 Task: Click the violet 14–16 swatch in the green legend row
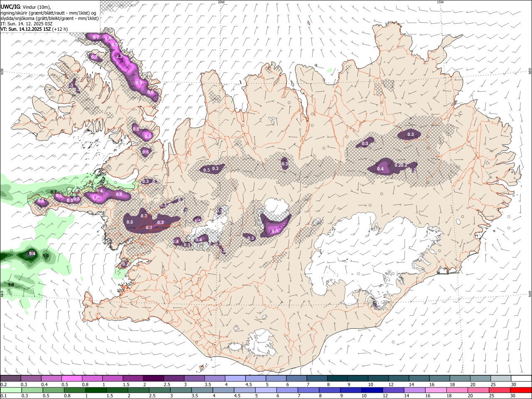(414, 390)
